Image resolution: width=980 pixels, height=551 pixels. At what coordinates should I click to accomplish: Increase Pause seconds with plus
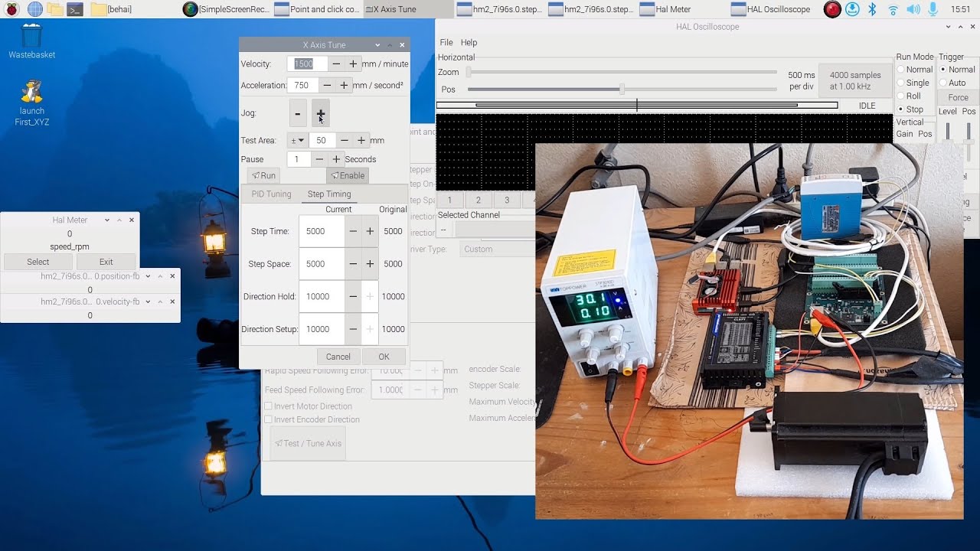[x=336, y=159]
